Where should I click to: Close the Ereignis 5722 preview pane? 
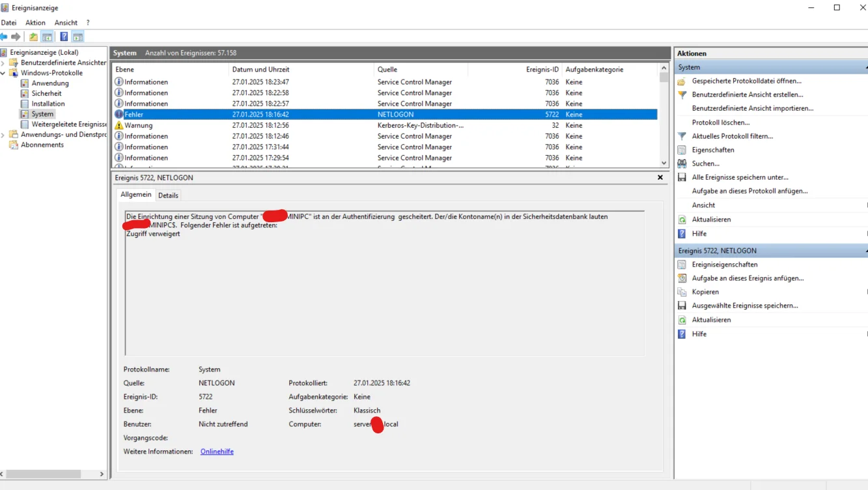[x=660, y=177]
